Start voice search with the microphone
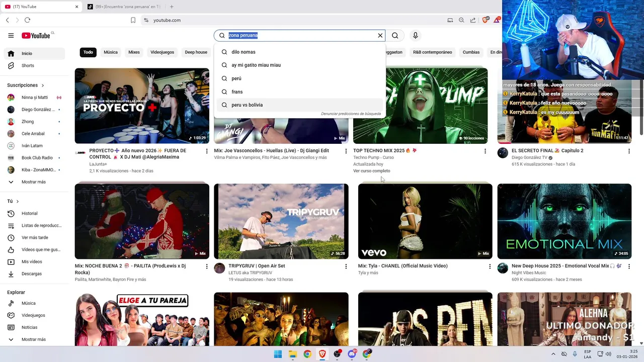 click(x=415, y=35)
